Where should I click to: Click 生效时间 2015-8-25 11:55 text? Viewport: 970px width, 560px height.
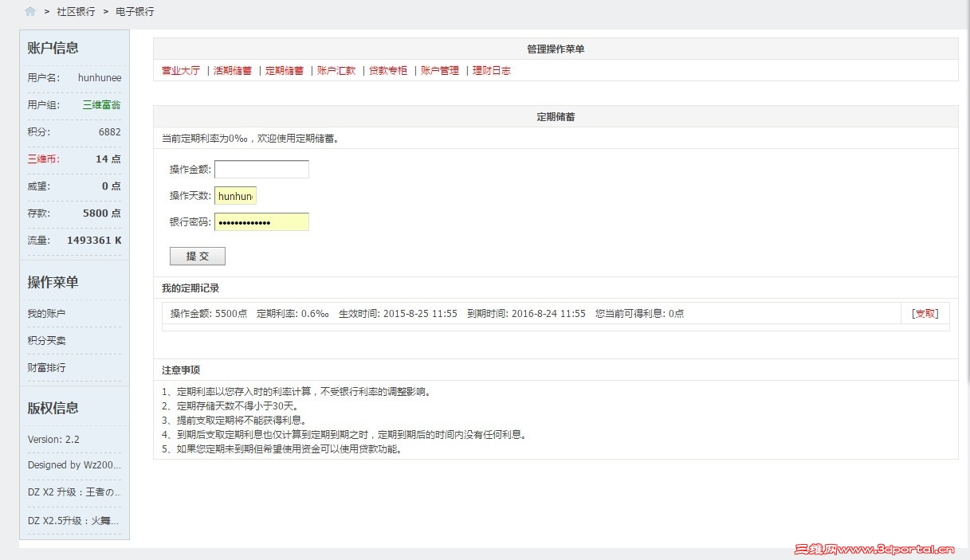[398, 313]
